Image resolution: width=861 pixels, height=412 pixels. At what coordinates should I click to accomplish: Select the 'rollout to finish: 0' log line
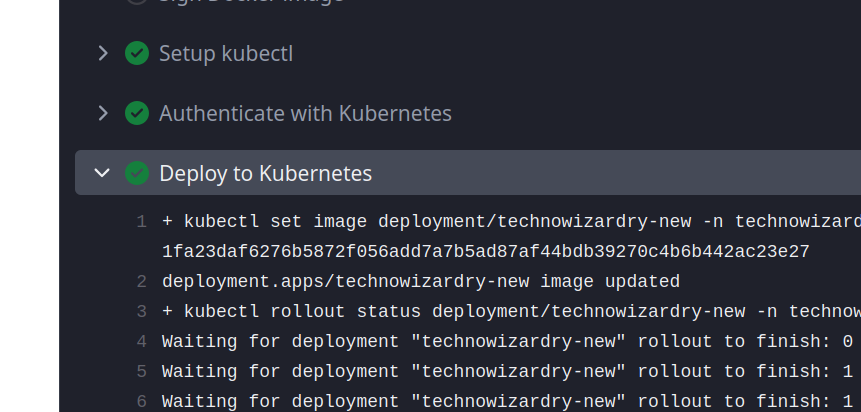pyautogui.click(x=507, y=342)
